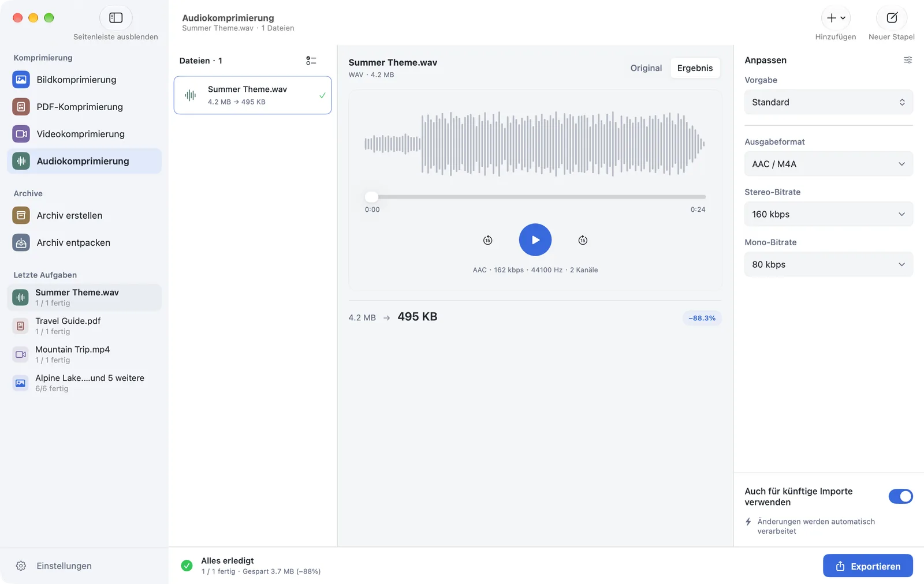Skip back 15 seconds
Viewport: 924px width, 584px height.
tap(488, 240)
